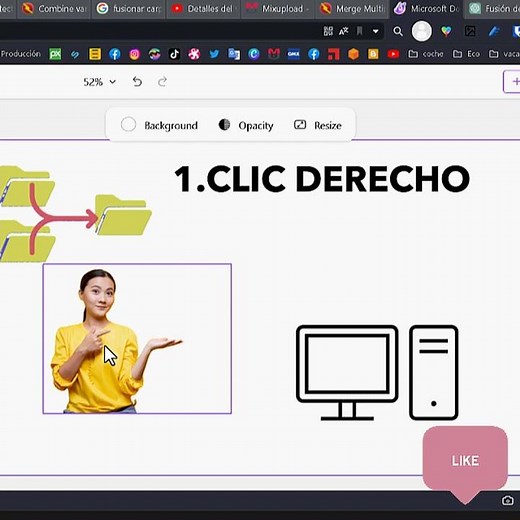Switch to the Fusión browser tab
This screenshot has width=520, height=520.
[x=493, y=9]
